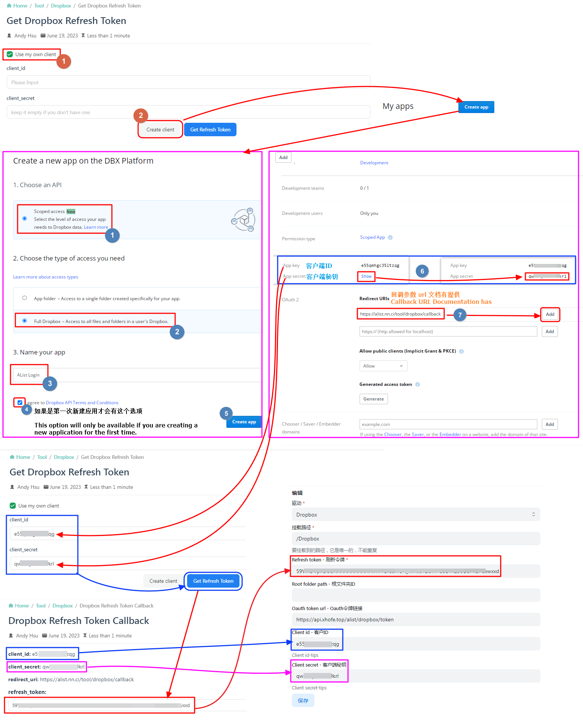Click the Refresh token 刷新令牌 field
The image size is (583, 728).
416,571
